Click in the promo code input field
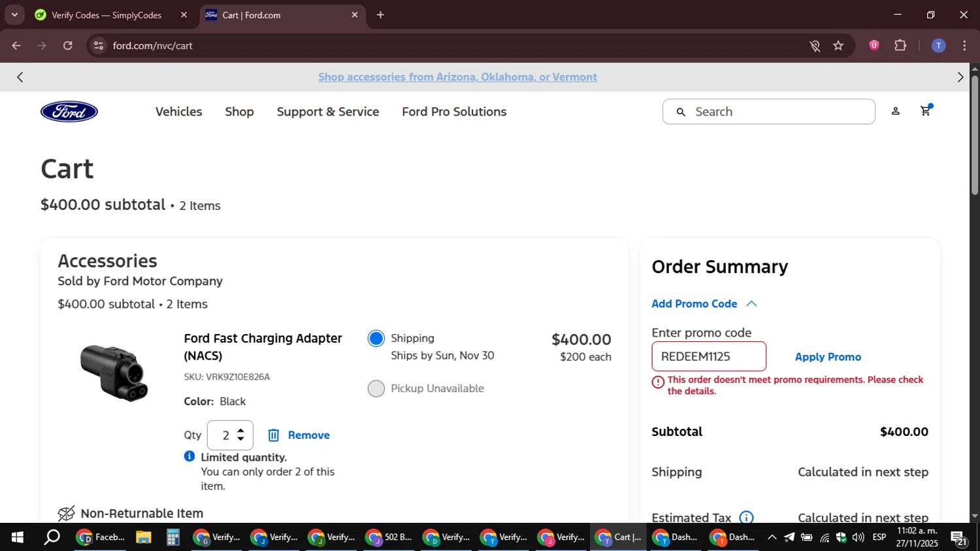The width and height of the screenshot is (980, 551). click(x=709, y=357)
